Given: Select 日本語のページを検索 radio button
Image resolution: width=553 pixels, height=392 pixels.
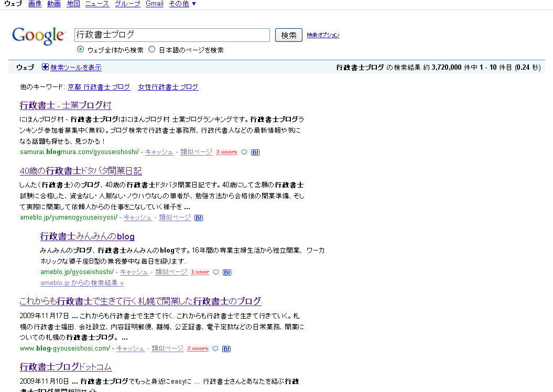Looking at the screenshot, I should (x=151, y=49).
